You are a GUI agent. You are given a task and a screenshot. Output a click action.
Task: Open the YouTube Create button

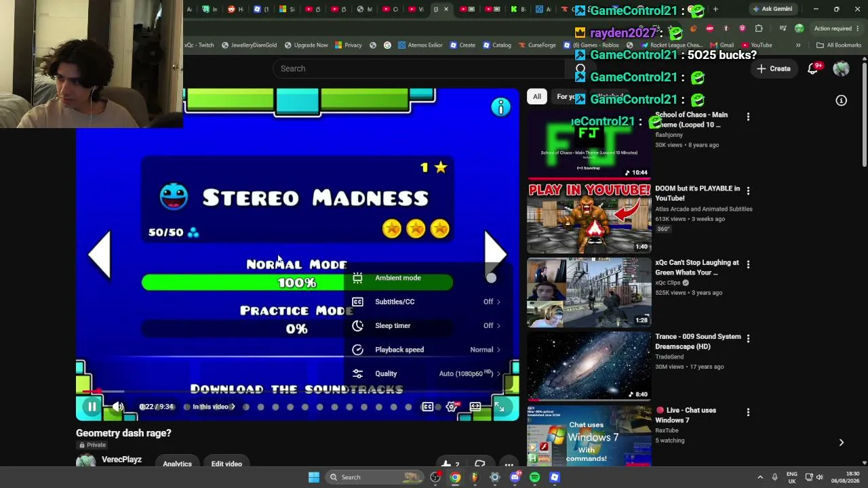[x=773, y=68]
